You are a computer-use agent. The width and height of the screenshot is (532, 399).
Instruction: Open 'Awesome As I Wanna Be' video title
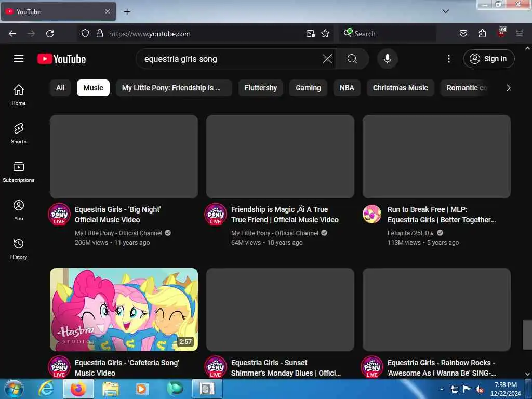442,368
